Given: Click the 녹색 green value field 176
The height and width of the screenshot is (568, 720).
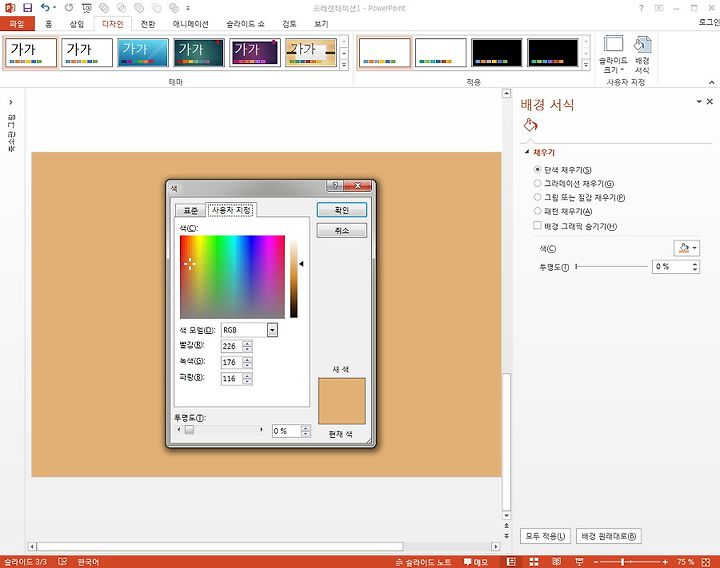Looking at the screenshot, I should [x=231, y=362].
